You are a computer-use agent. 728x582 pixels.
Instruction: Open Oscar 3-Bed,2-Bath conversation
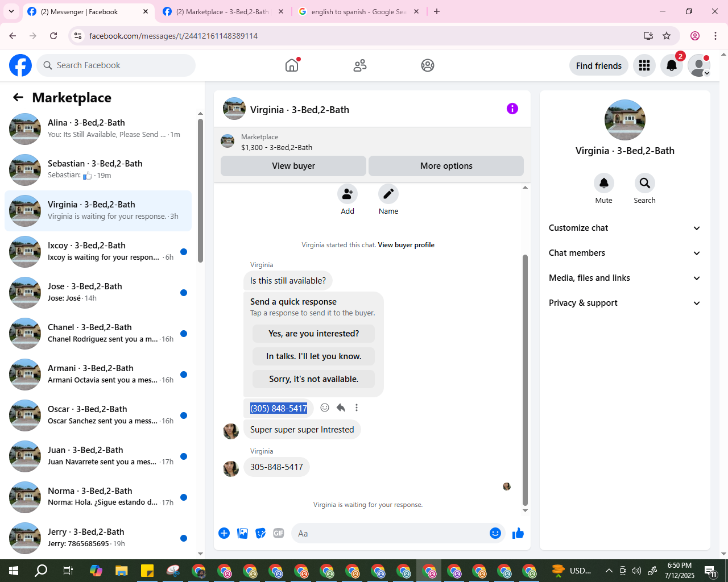pyautogui.click(x=98, y=415)
